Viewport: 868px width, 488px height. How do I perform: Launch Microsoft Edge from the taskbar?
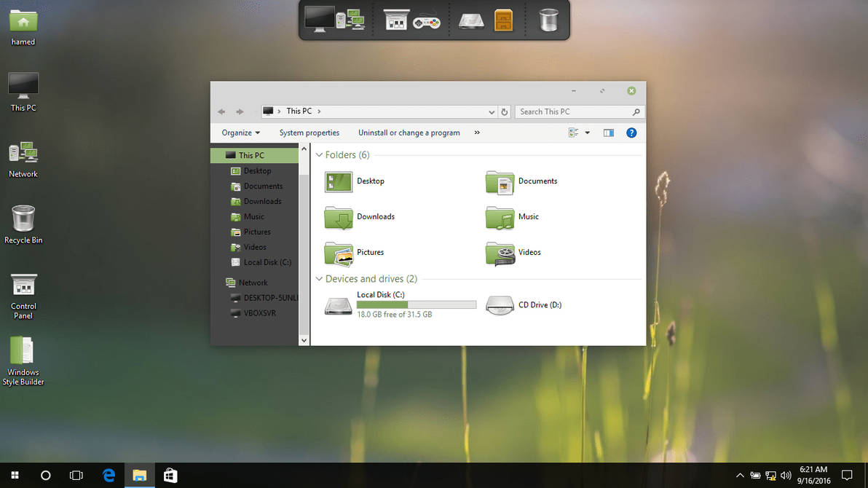[108, 475]
